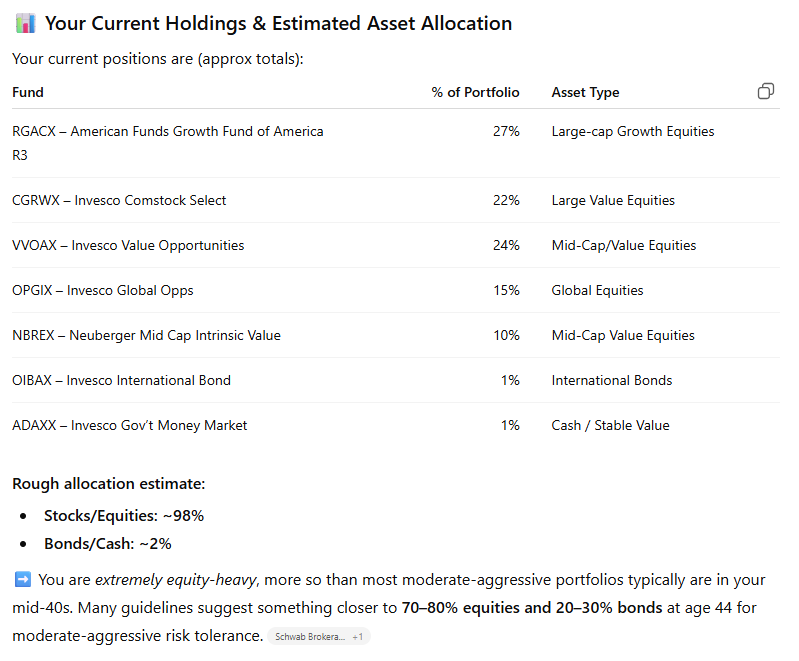Click the Fund column header
Image resolution: width=799 pixels, height=661 pixels.
[x=28, y=92]
